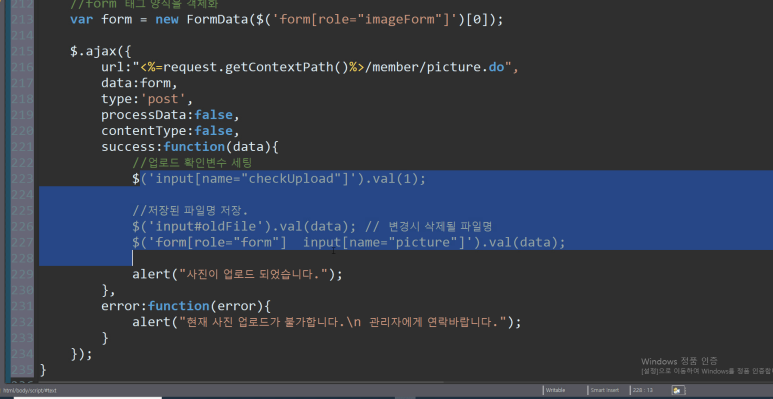This screenshot has width=773, height=399.
Task: Click the '변경시 삭제될 파일명' comment
Action: (x=441, y=226)
